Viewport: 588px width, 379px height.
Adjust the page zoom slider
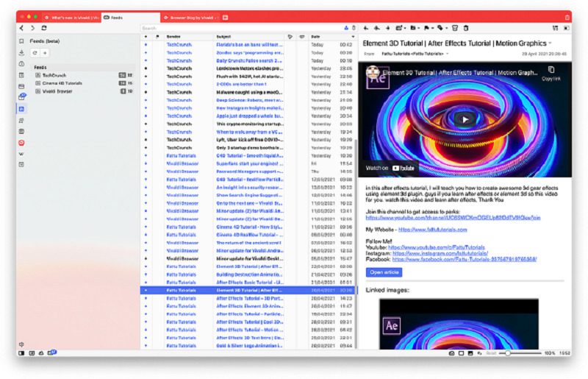coord(508,353)
